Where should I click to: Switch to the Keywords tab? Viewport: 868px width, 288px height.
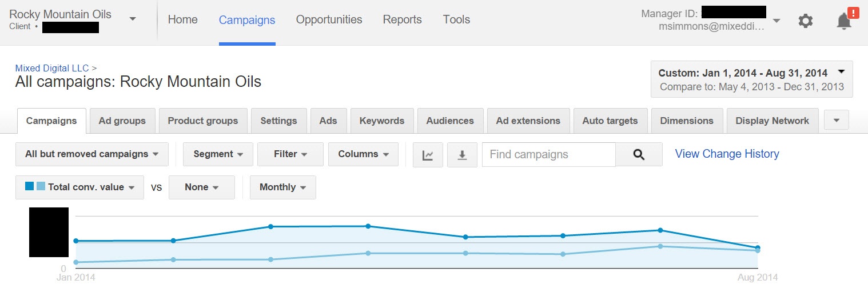click(x=382, y=121)
